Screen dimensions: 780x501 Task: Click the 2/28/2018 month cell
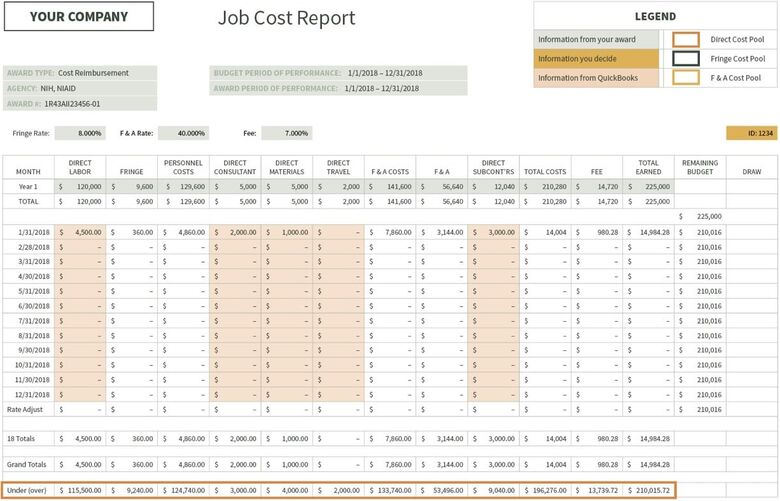pos(28,247)
